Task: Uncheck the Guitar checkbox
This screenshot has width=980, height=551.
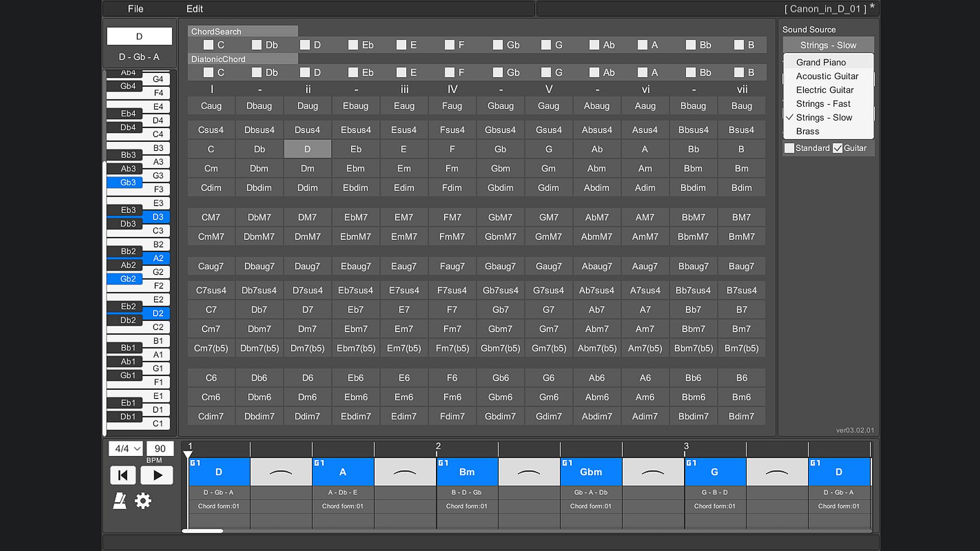Action: point(838,148)
